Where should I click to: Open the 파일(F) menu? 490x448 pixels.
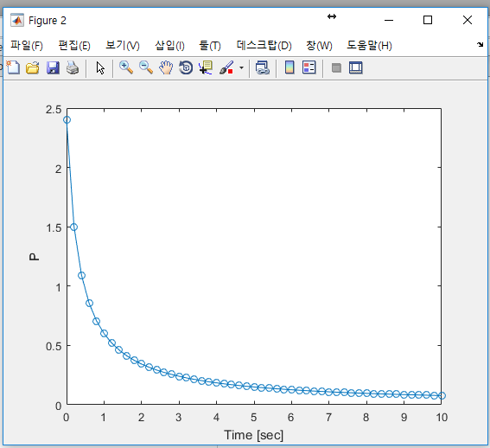(x=27, y=45)
